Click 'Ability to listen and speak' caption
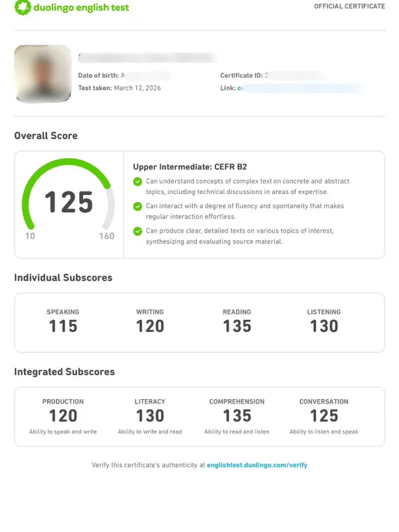 click(x=324, y=432)
